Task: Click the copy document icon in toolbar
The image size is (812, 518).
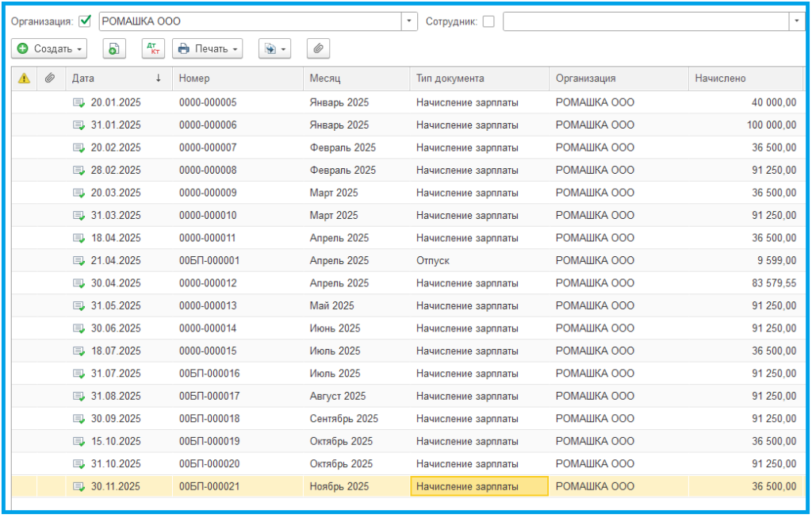Action: point(114,49)
